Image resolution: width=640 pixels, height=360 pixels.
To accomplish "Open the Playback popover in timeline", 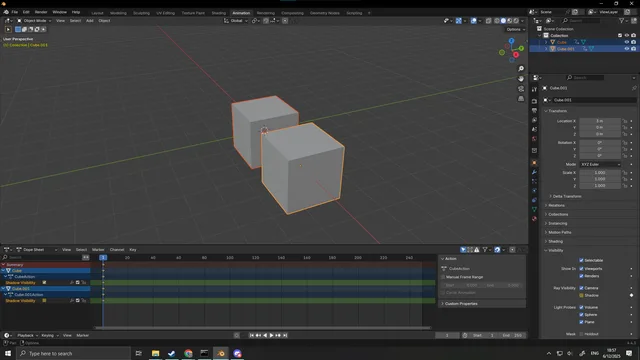I will 27,336.
